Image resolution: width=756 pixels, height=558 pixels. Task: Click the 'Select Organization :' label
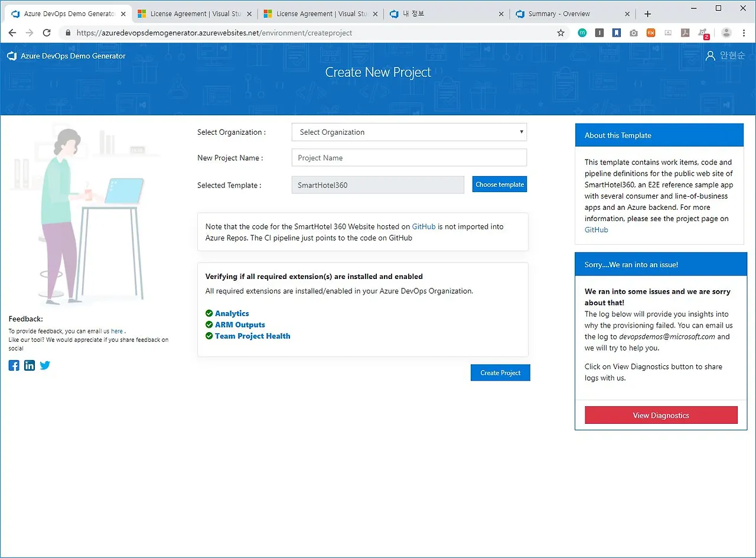pyautogui.click(x=232, y=132)
